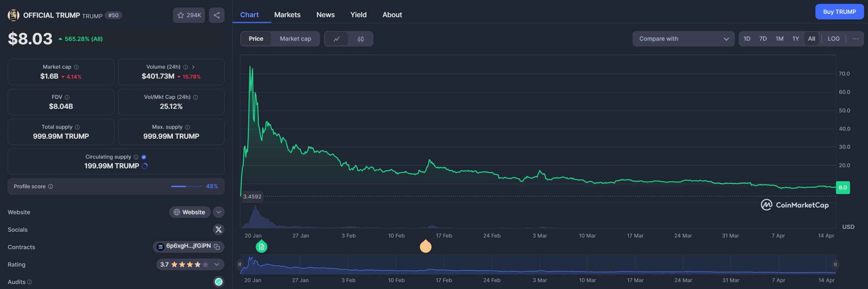Click the OFFICIAL TRUMP coin logo
Screen dimensions: 868x289
(x=14, y=15)
